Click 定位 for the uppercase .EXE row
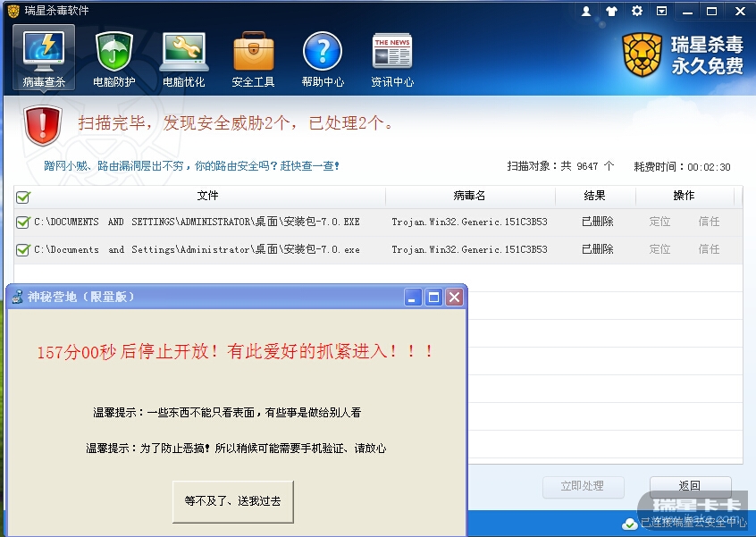 [659, 222]
